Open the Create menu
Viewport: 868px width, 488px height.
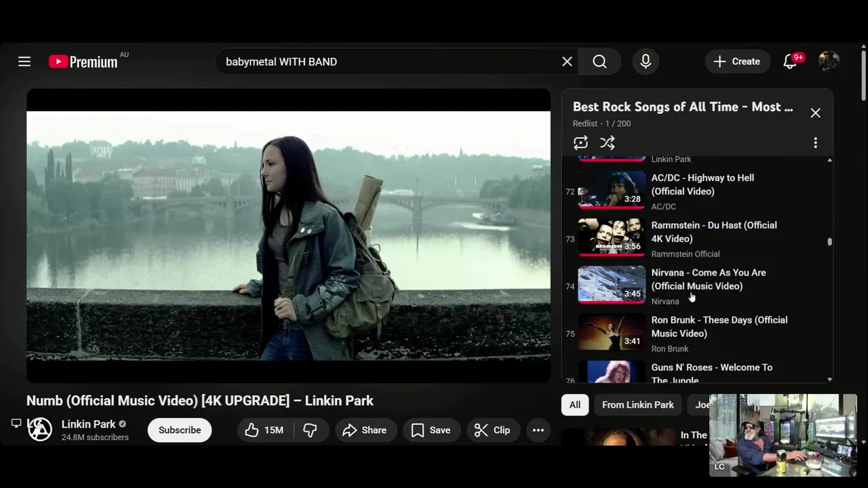(737, 62)
